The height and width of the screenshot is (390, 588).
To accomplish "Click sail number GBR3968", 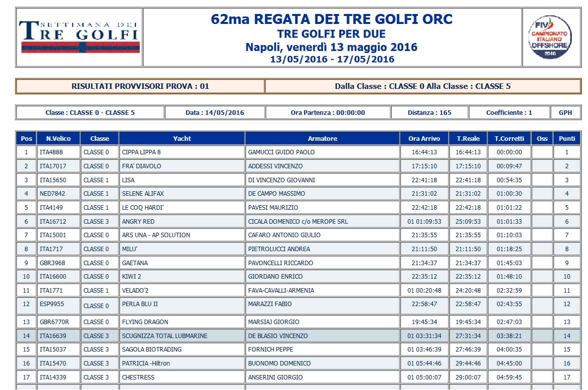I will (x=52, y=263).
